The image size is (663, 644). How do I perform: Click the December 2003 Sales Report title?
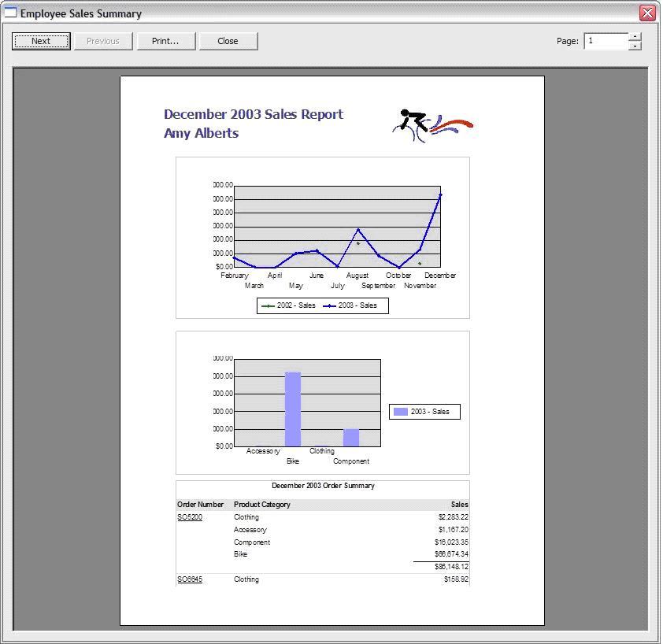[254, 114]
